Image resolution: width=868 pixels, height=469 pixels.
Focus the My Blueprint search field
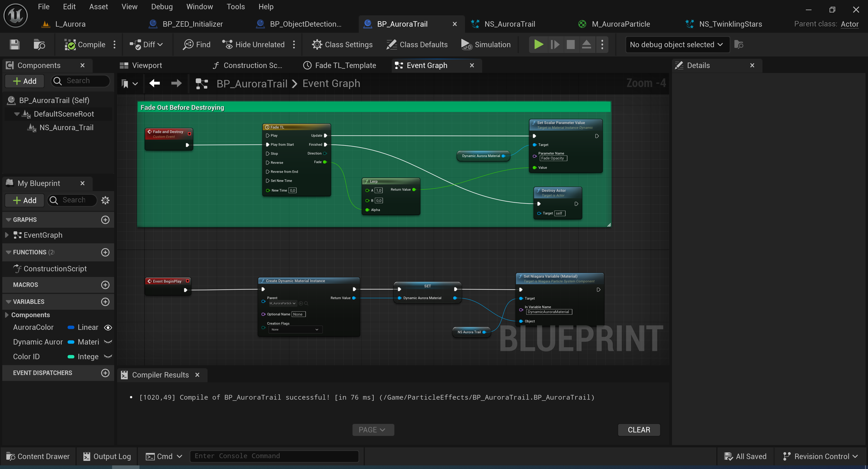[72, 200]
